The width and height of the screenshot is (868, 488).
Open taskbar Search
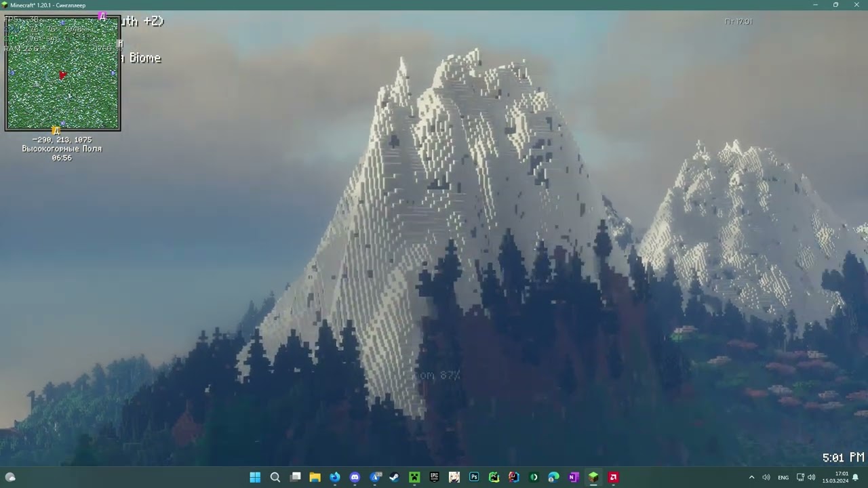click(275, 477)
